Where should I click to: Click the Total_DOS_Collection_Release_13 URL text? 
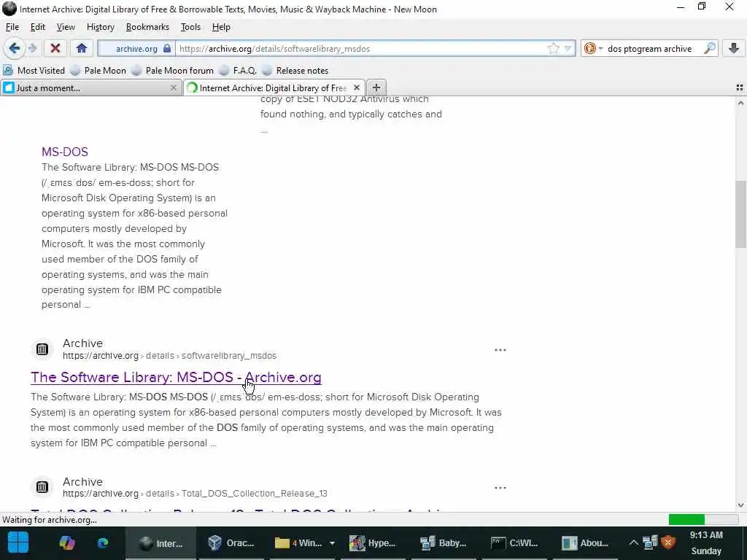(x=195, y=494)
